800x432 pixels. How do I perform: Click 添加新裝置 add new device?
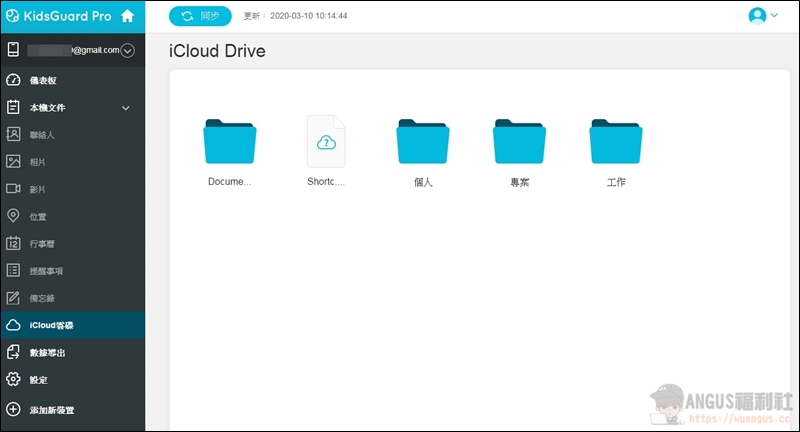50,409
